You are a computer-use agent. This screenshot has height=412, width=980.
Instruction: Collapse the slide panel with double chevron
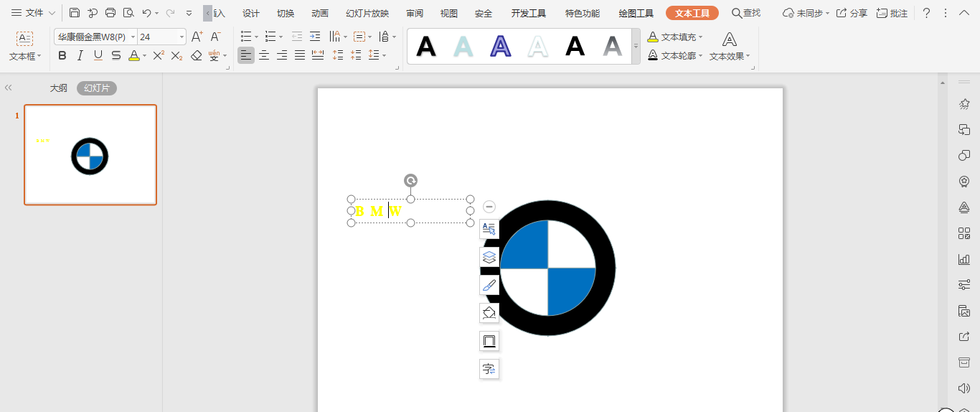(9, 88)
